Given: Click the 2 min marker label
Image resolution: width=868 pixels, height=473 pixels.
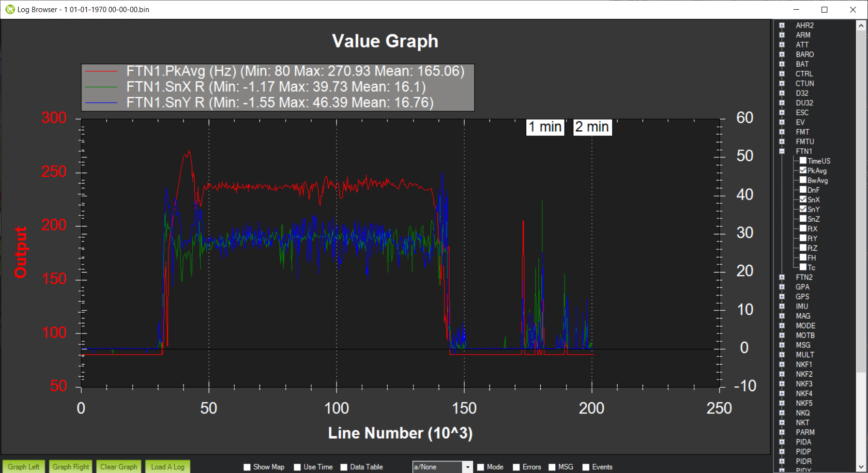Looking at the screenshot, I should click(592, 127).
